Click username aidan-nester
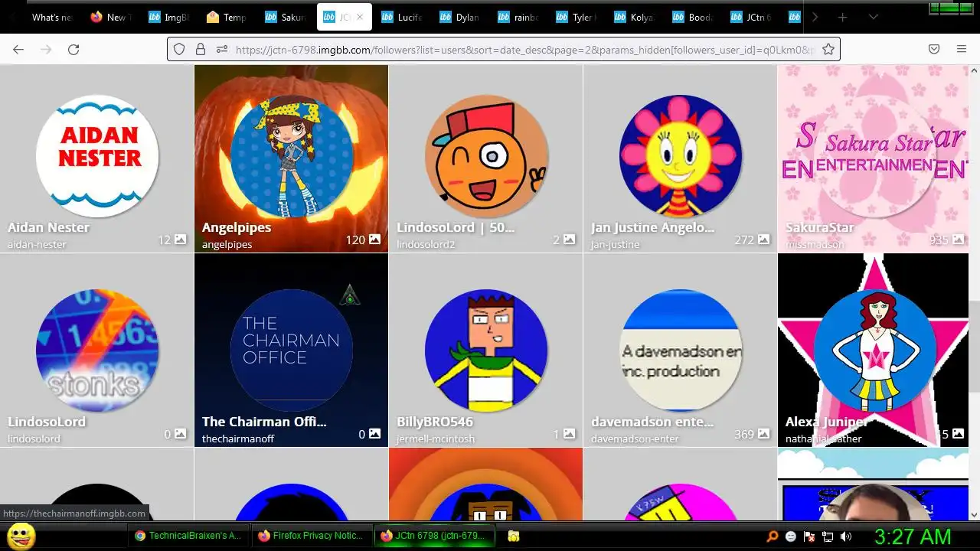 37,245
